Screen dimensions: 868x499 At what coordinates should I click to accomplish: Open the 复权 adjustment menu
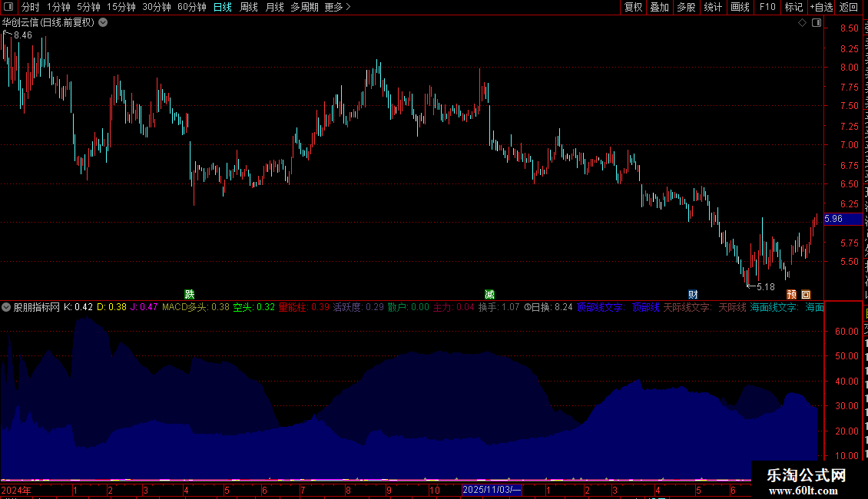pos(633,7)
